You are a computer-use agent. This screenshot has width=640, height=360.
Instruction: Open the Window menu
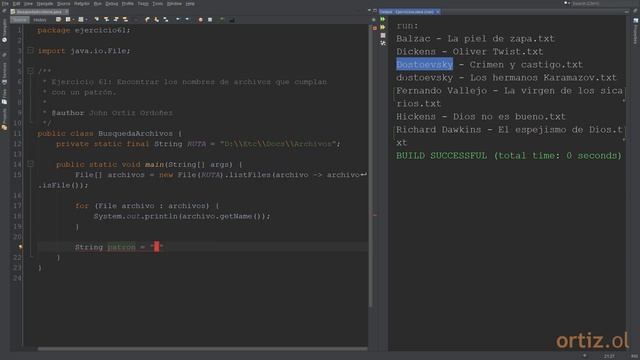coord(174,4)
